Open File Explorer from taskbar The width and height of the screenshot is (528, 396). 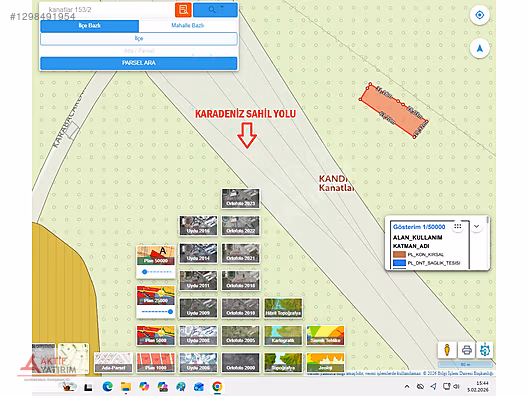tap(126, 387)
